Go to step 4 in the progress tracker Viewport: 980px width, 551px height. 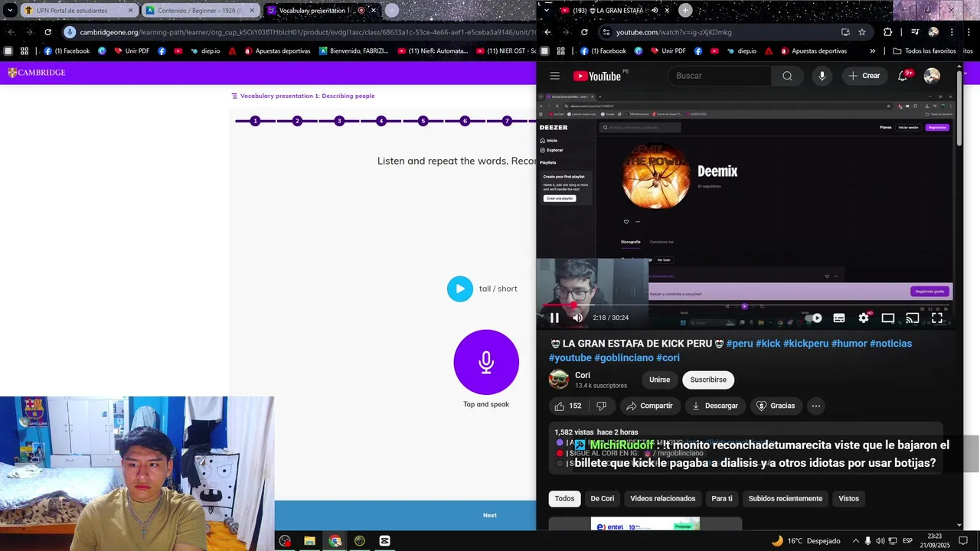[381, 121]
